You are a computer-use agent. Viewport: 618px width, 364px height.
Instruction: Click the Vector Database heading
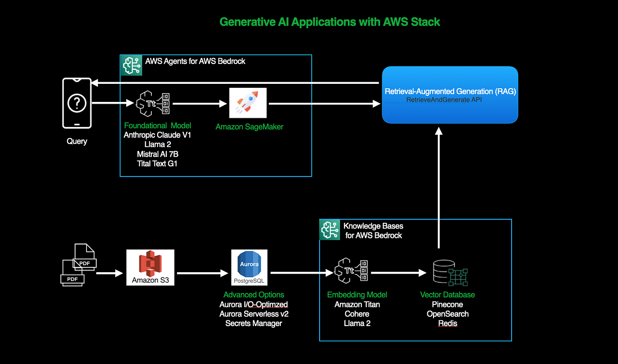pyautogui.click(x=448, y=295)
